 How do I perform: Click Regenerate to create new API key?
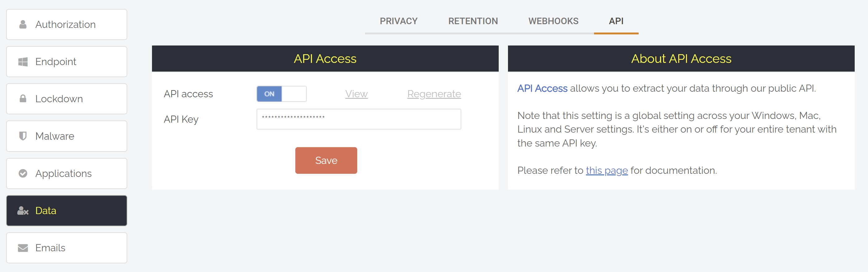click(434, 94)
